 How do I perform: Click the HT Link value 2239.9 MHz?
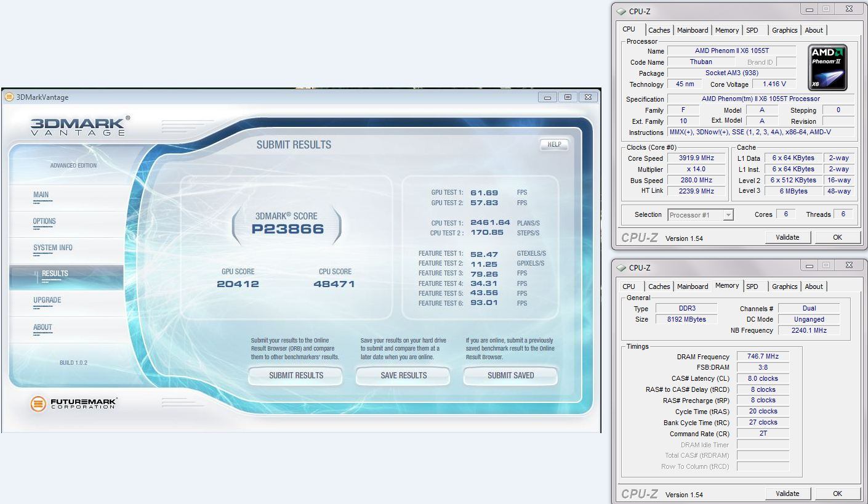click(696, 192)
